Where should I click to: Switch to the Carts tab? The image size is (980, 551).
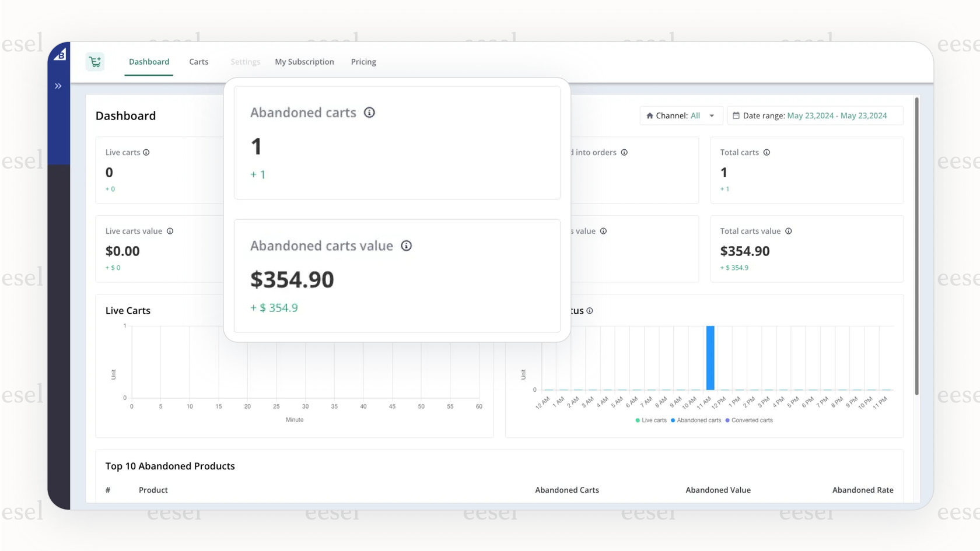(198, 61)
